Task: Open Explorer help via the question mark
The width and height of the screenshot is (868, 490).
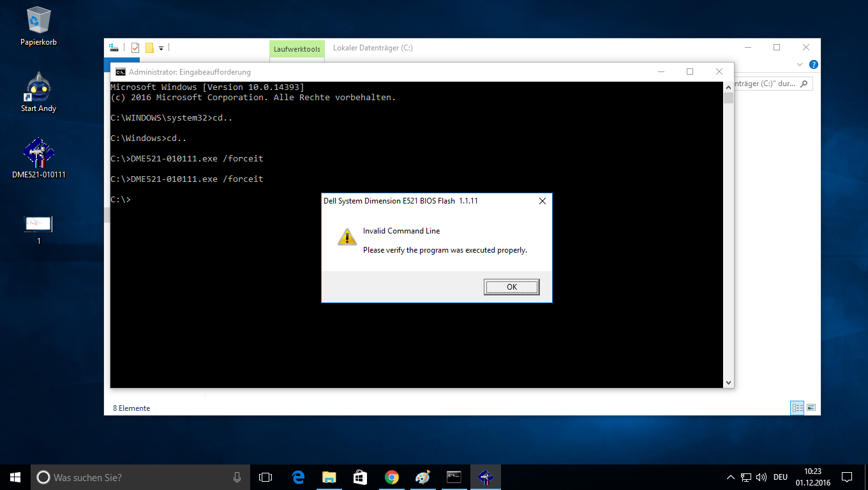Action: click(x=814, y=64)
